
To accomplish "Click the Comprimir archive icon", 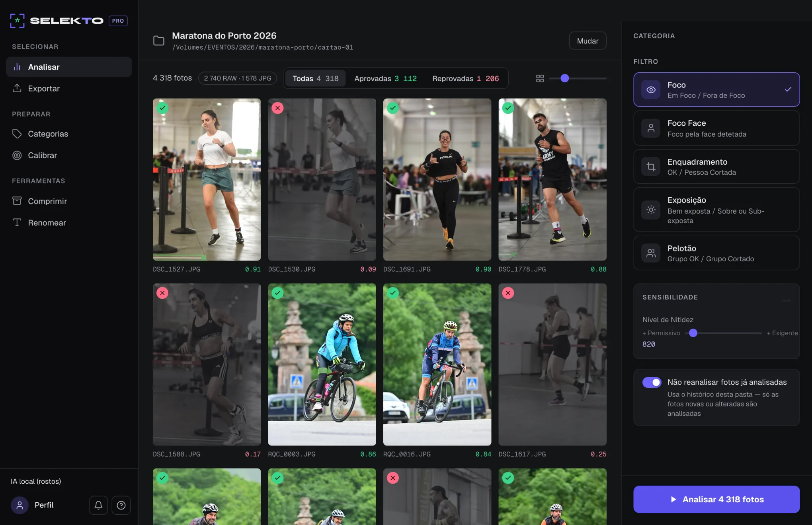I will pos(17,201).
